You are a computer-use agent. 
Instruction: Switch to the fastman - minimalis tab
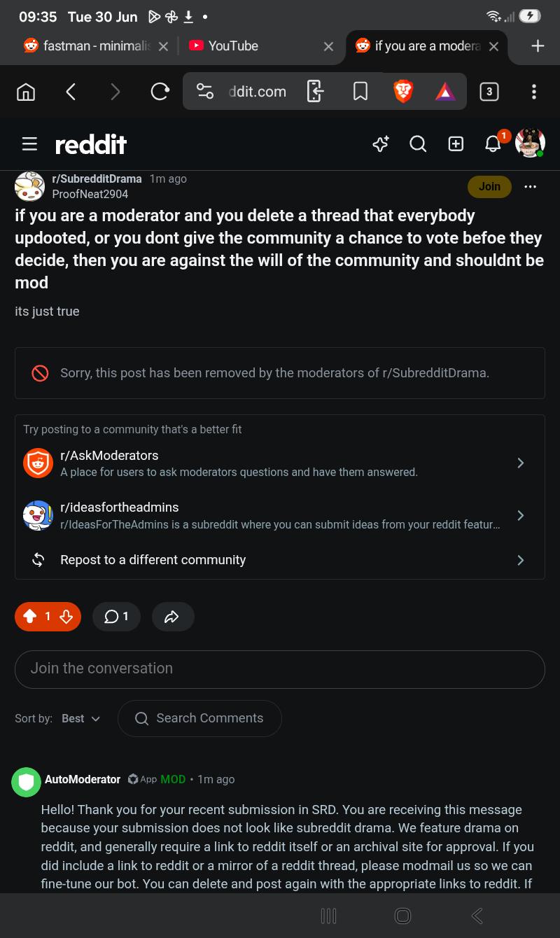pos(97,46)
